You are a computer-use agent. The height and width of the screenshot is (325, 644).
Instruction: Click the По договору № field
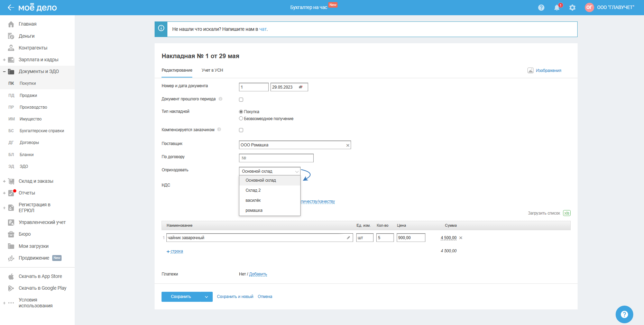tap(276, 158)
